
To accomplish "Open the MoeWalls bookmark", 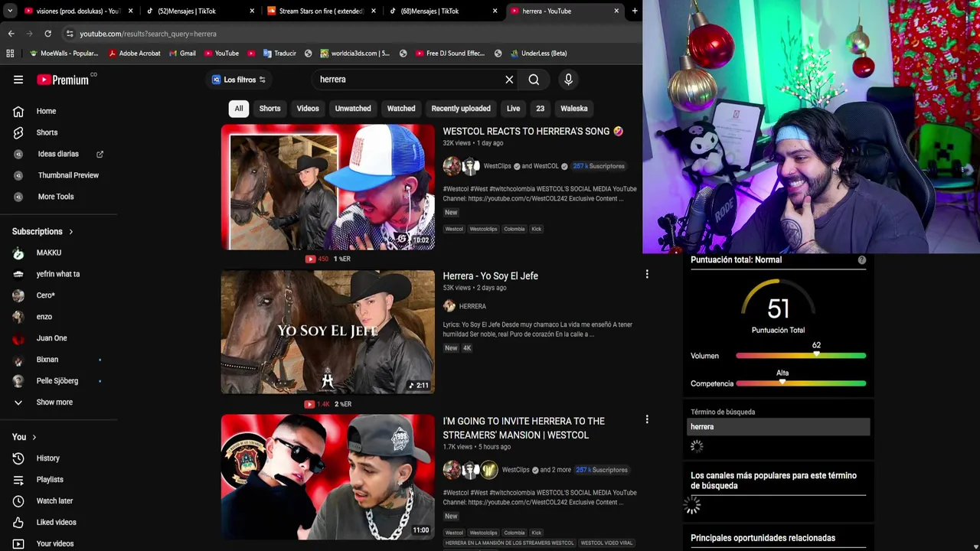I will pyautogui.click(x=64, y=54).
